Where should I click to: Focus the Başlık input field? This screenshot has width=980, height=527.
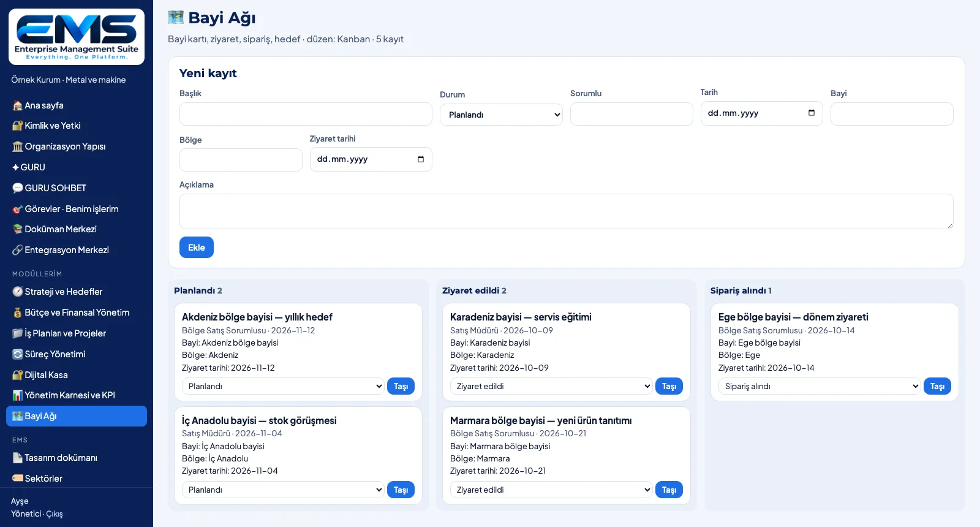(306, 114)
